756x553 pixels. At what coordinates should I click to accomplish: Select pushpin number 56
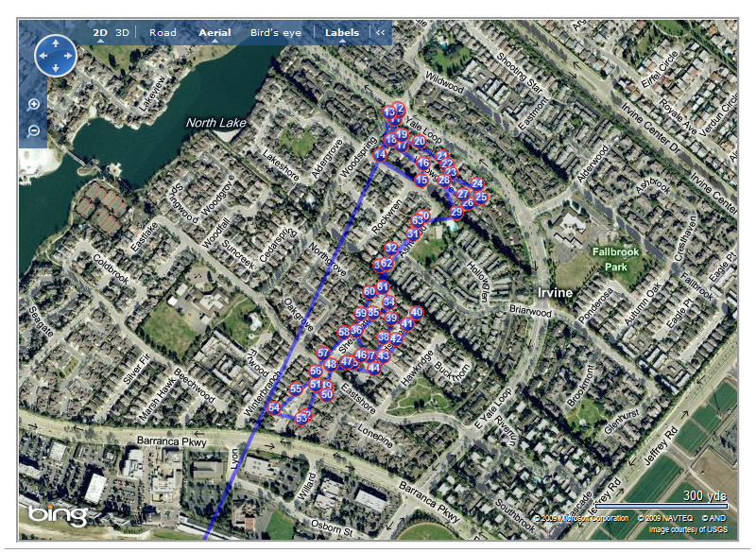point(316,371)
